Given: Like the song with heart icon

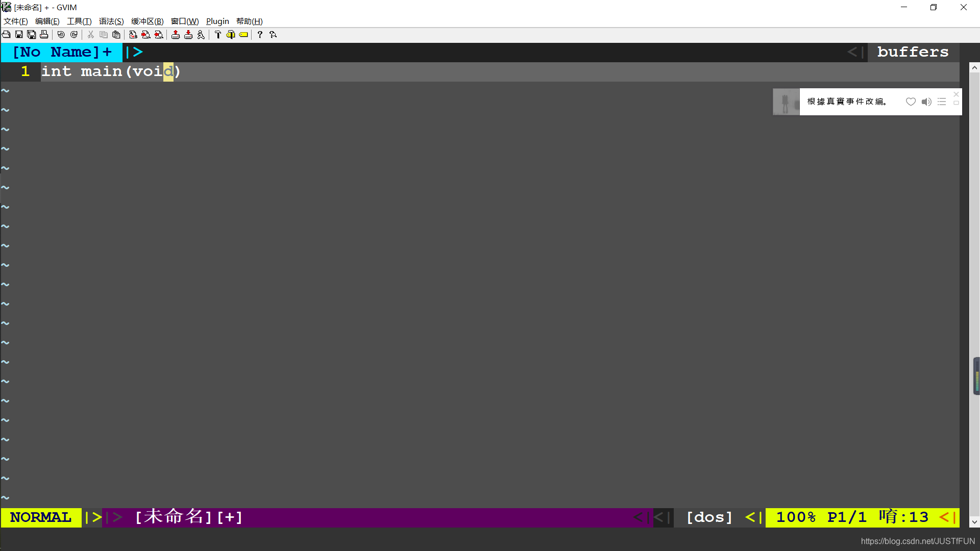Looking at the screenshot, I should pyautogui.click(x=911, y=102).
